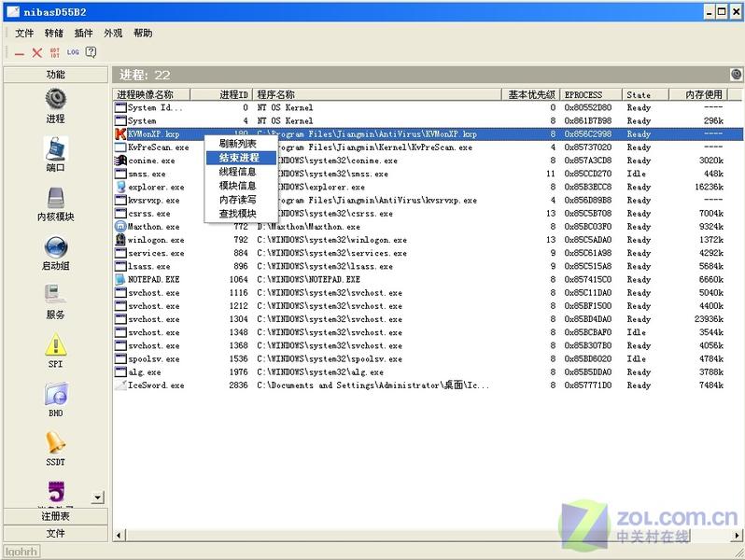Click the horizontal scrollbar left arrow
745x560 pixels.
coord(119,536)
